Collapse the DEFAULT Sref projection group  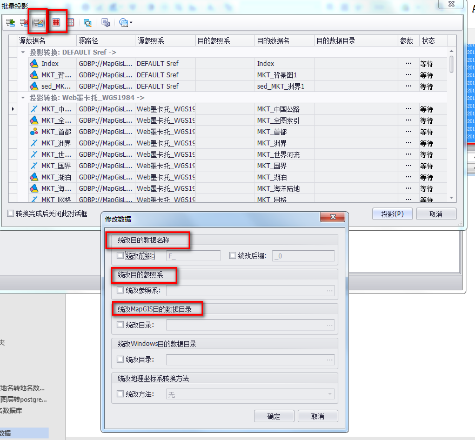coord(23,52)
